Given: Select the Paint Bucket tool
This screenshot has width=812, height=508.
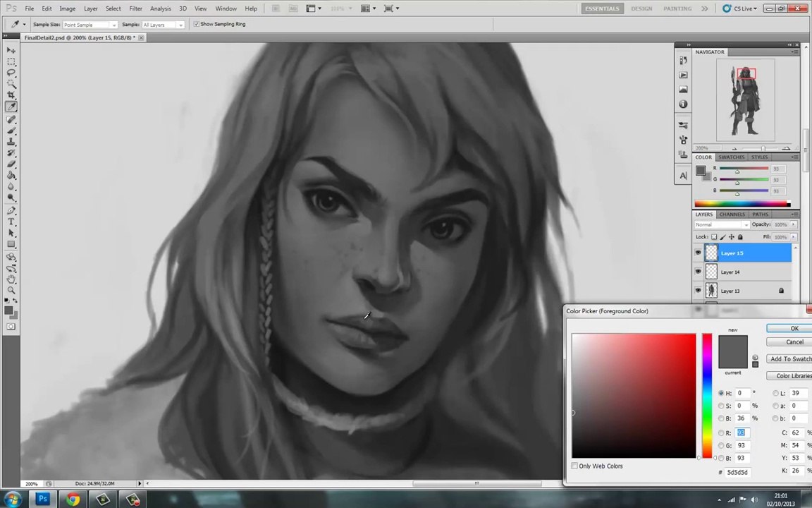Looking at the screenshot, I should (x=11, y=175).
